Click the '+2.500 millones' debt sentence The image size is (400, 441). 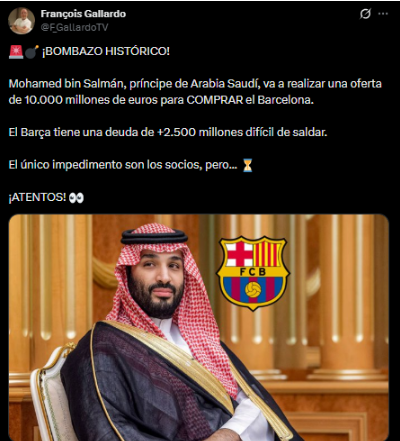click(168, 132)
